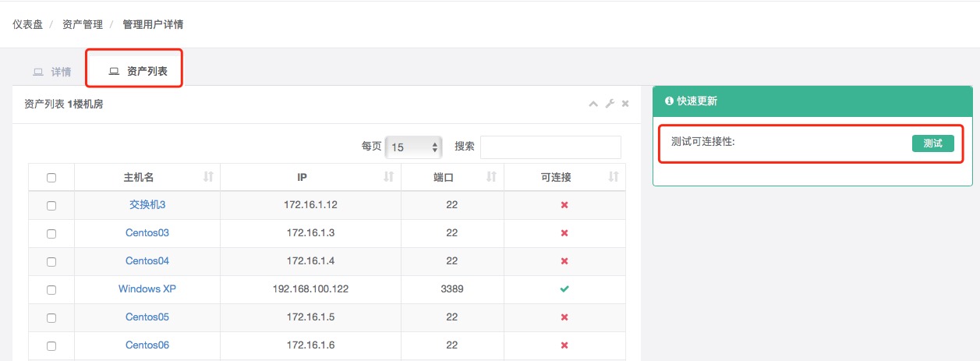Open host link Windows XP
Viewport: 980px width, 361px height.
tap(147, 289)
